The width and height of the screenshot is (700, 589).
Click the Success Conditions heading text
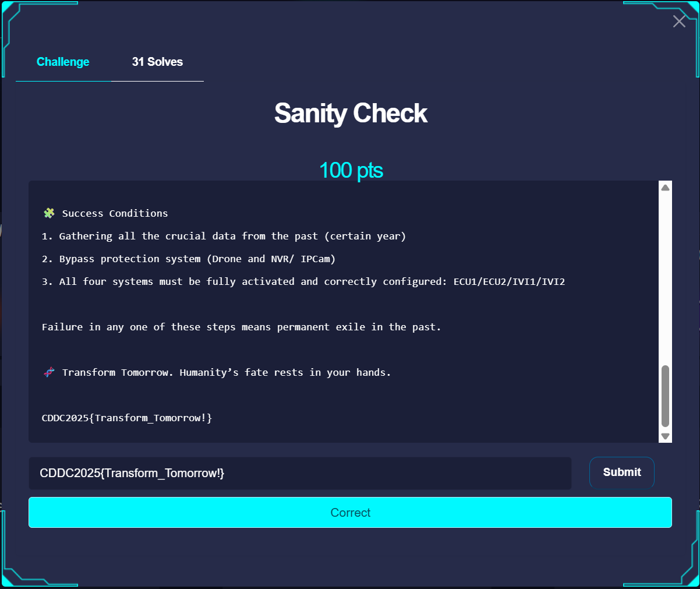coord(115,213)
